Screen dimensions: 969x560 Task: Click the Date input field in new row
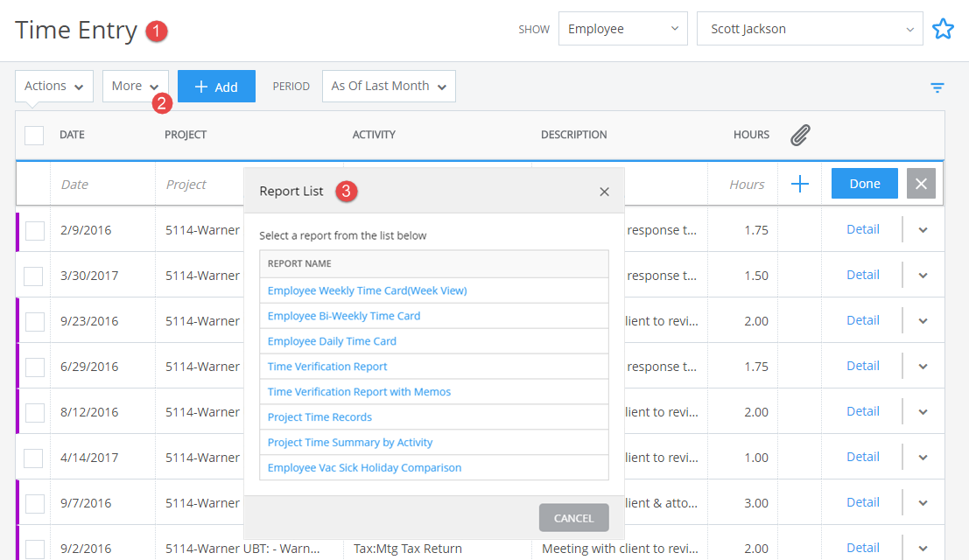point(102,184)
